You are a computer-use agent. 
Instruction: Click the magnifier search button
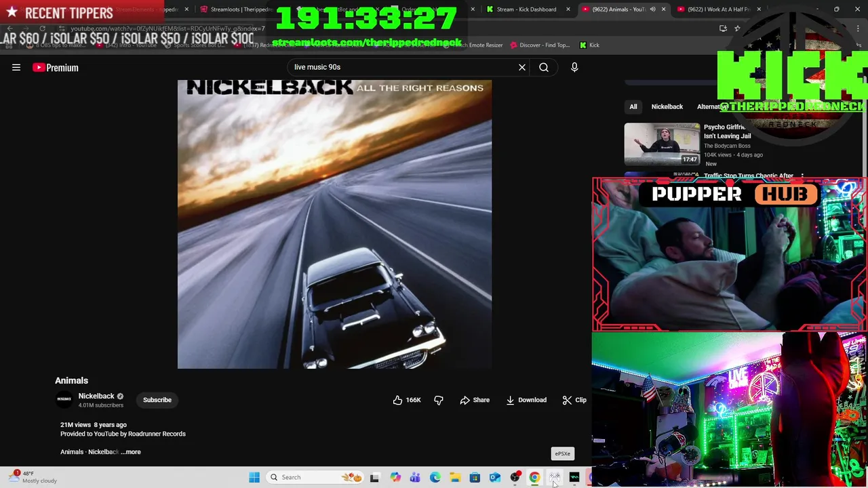click(x=544, y=67)
